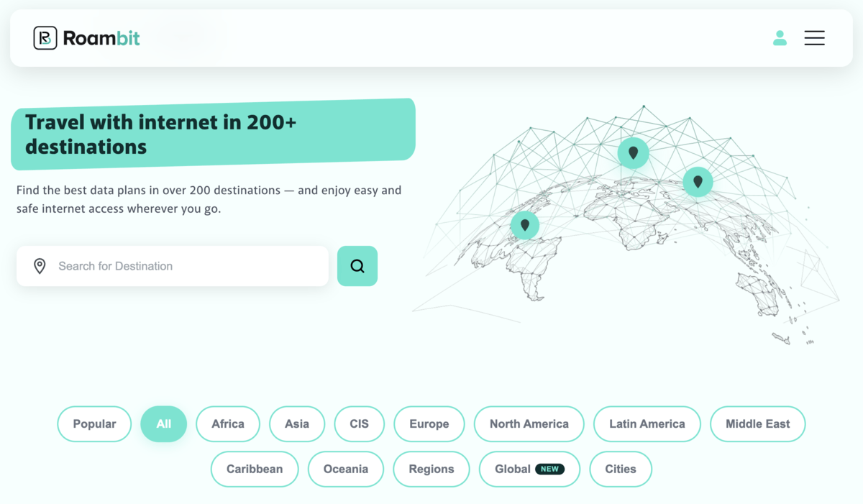Open the user account profile icon
Screen dimensions: 863x504
pos(780,38)
